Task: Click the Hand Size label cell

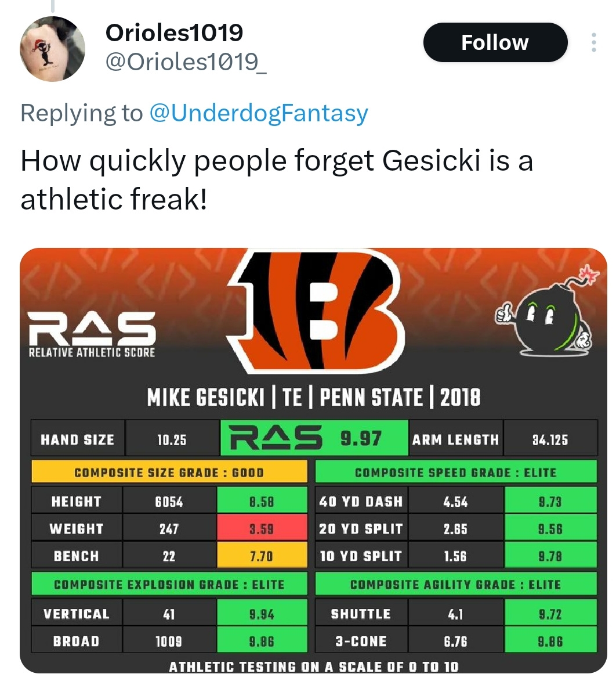Action: [x=78, y=439]
